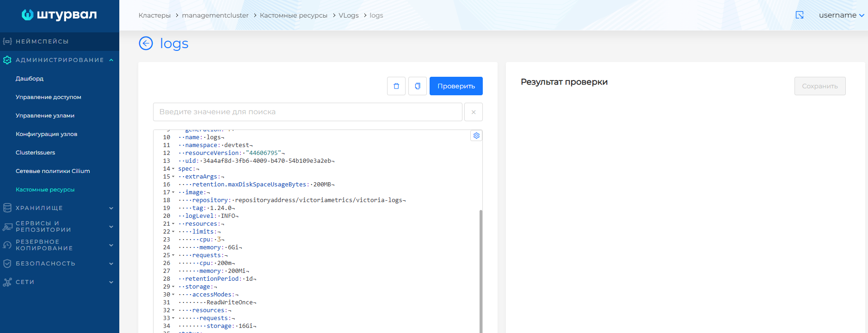
Task: Collapse the resources block at line 21
Action: 173,224
